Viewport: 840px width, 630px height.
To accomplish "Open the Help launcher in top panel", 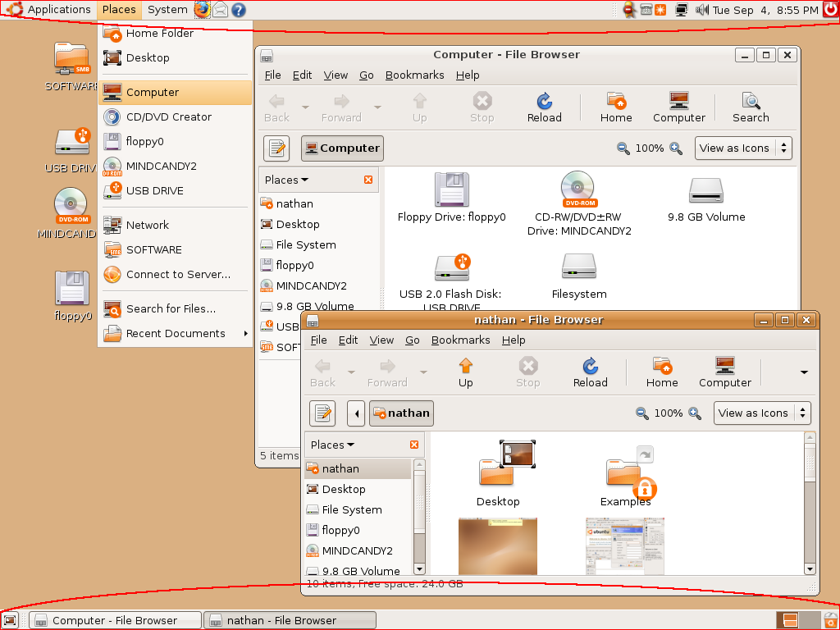I will click(x=239, y=10).
